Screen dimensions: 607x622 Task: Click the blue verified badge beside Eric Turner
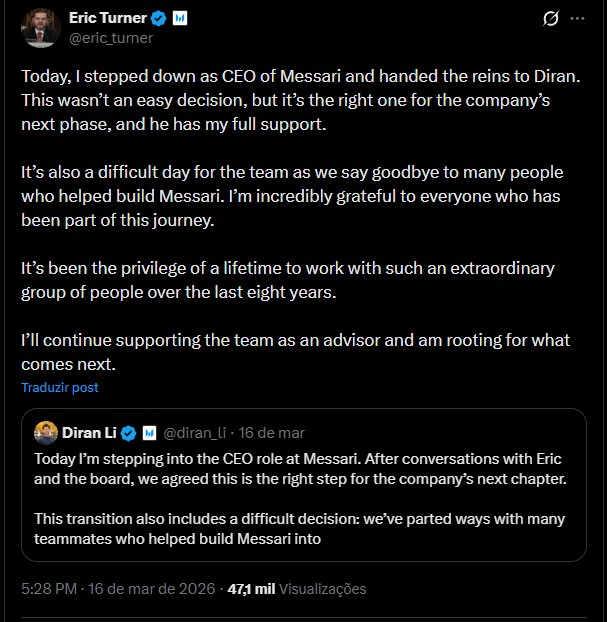pos(157,19)
